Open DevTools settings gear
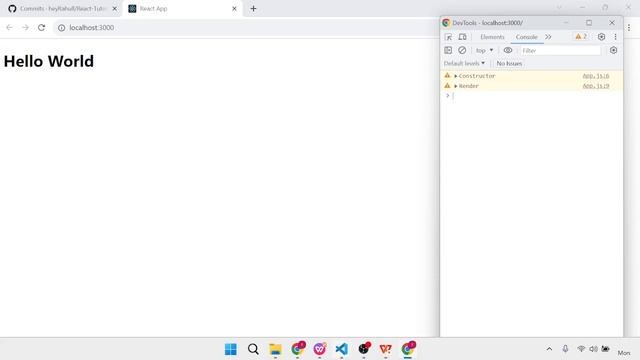This screenshot has height=360, width=640. click(x=601, y=37)
